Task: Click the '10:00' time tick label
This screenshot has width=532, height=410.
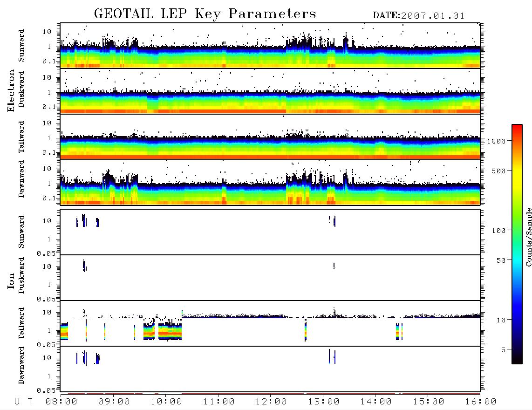Action: 166,402
